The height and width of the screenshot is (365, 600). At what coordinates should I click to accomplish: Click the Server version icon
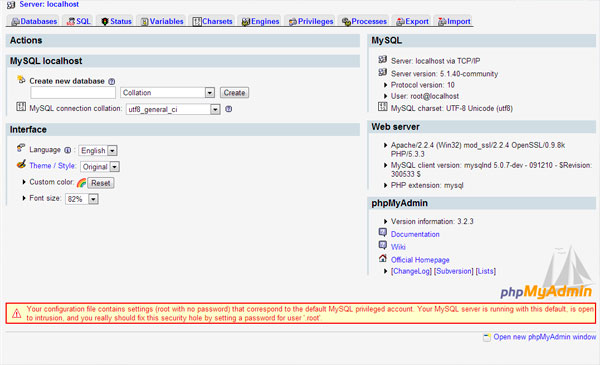pyautogui.click(x=383, y=72)
